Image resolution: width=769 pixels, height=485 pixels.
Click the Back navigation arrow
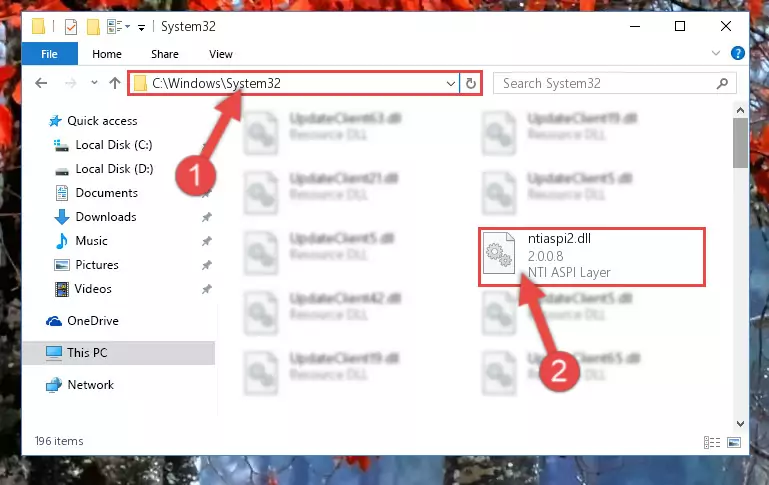click(x=41, y=83)
